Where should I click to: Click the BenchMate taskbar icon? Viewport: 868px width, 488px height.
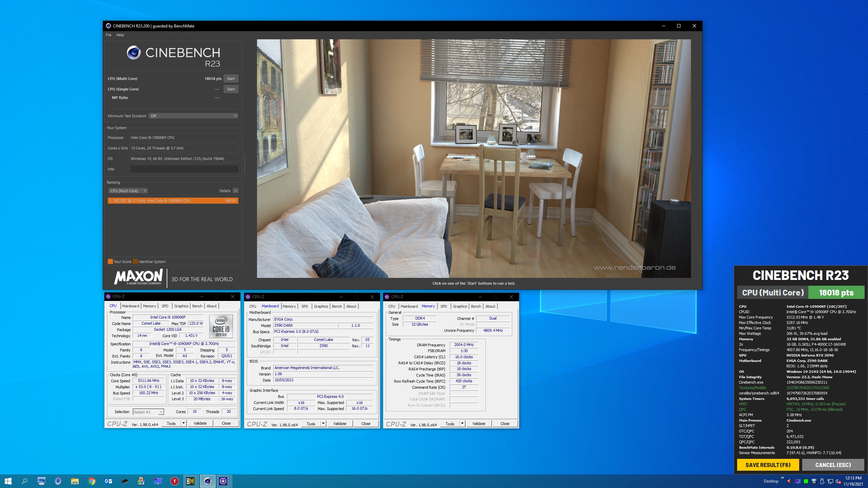point(190,481)
